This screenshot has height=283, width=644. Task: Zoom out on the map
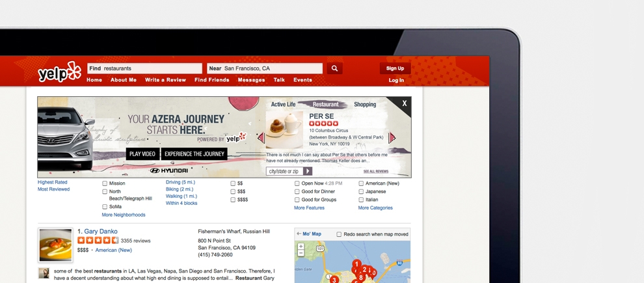(x=301, y=253)
